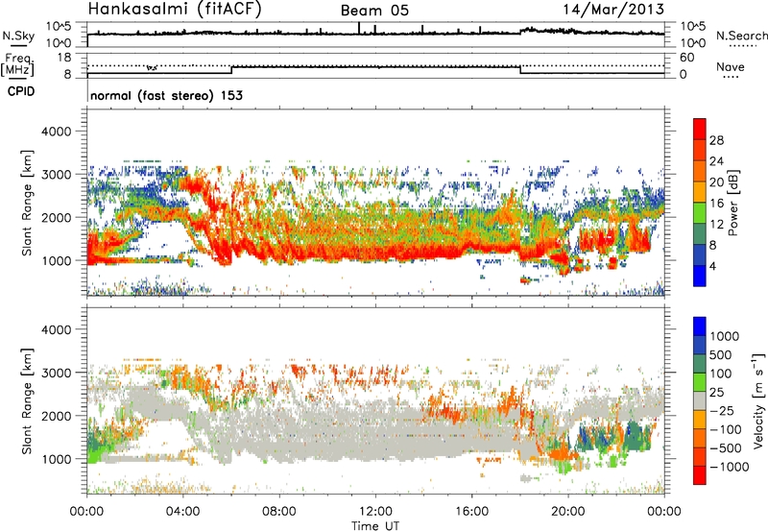The image size is (768, 532).
Task: Click the 28 value on Power colorbar
Action: point(716,140)
